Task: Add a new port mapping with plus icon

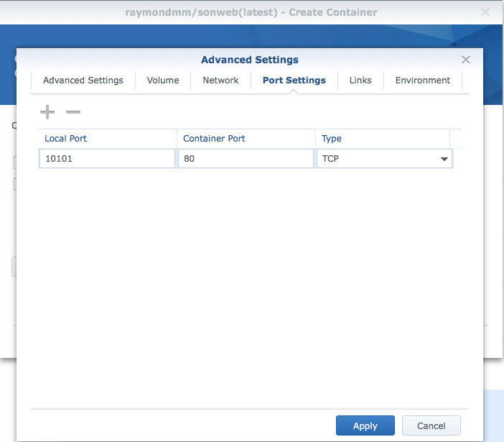Action: [x=47, y=112]
